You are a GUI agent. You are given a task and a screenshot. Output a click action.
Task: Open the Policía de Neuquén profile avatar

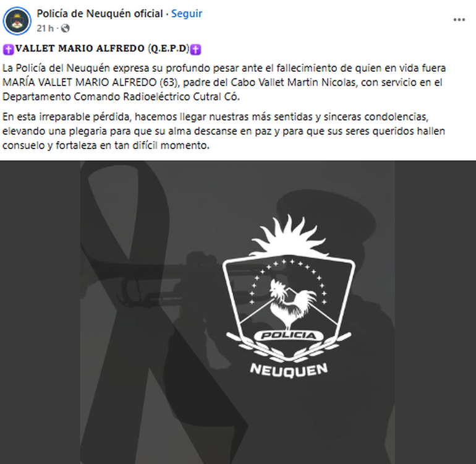pos(17,21)
